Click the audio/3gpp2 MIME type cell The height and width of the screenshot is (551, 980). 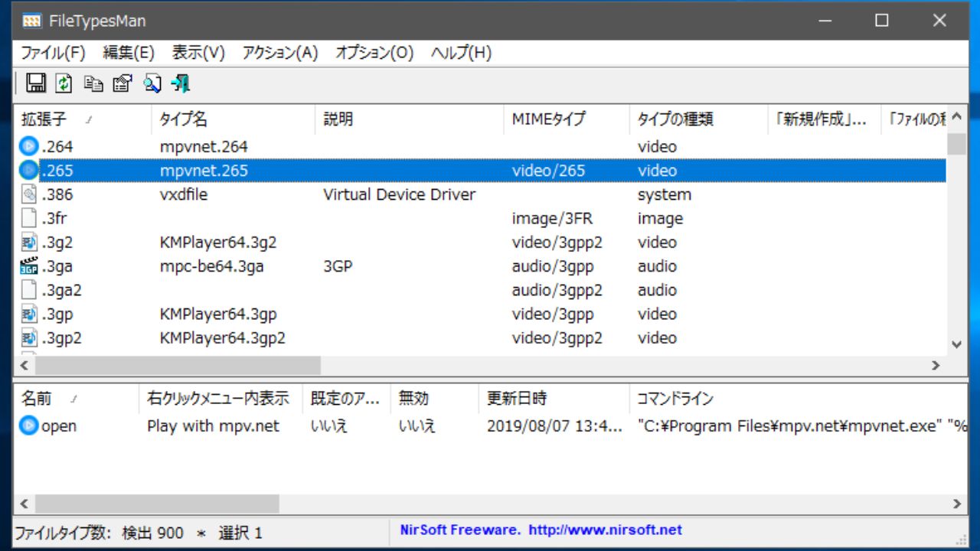[557, 290]
